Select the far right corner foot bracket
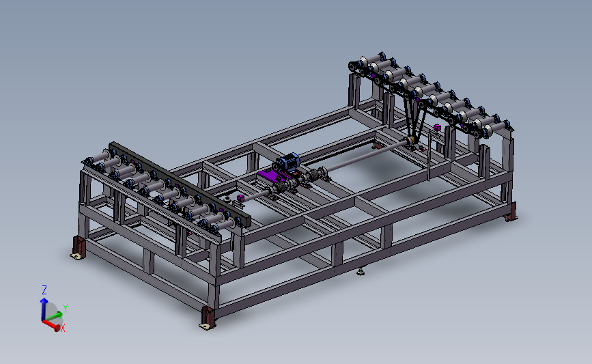This screenshot has width=592, height=364. [511, 212]
